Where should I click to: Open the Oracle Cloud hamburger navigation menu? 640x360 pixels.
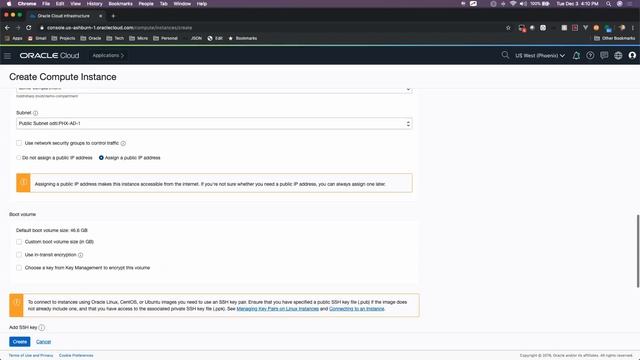click(7, 56)
